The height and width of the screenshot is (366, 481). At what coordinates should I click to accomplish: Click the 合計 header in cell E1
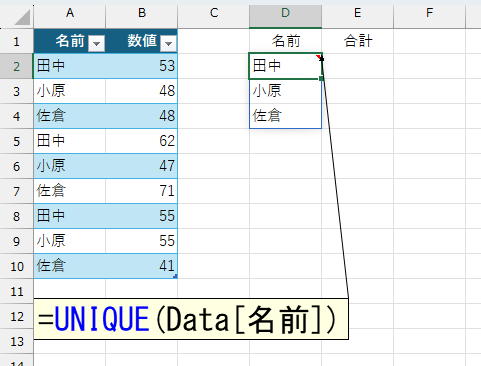pyautogui.click(x=357, y=41)
